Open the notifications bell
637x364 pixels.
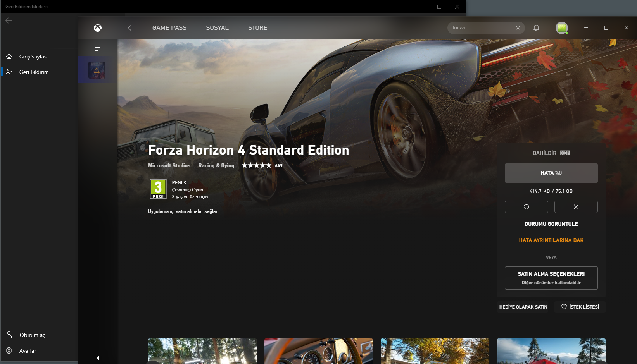pyautogui.click(x=536, y=28)
